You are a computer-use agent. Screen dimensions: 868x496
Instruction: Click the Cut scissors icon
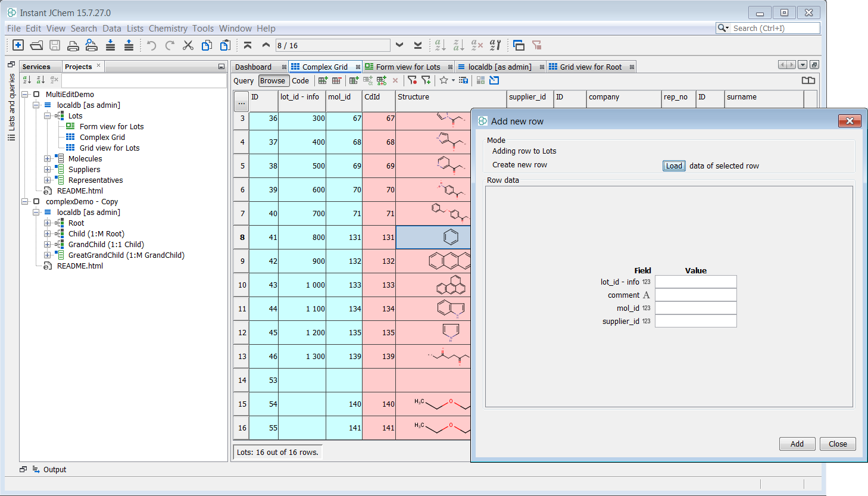tap(188, 45)
